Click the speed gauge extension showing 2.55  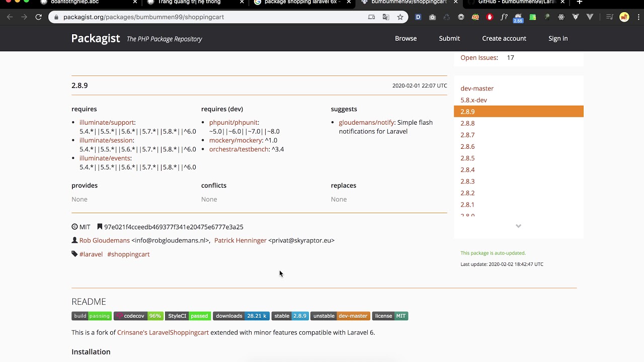518,18
